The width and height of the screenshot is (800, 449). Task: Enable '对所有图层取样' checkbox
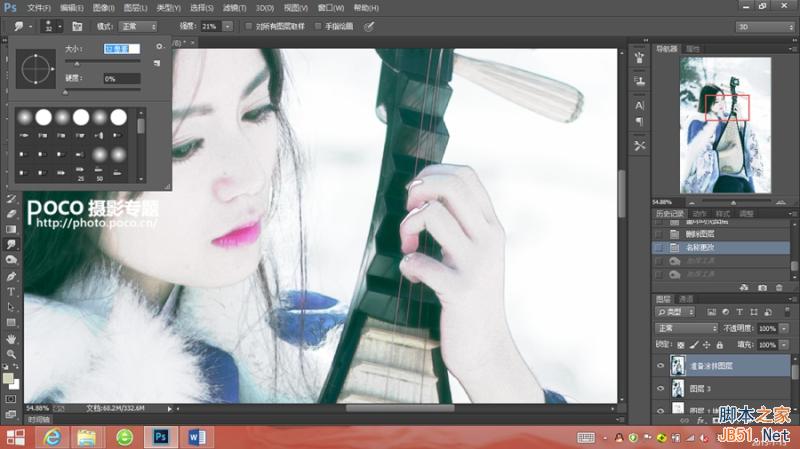249,27
